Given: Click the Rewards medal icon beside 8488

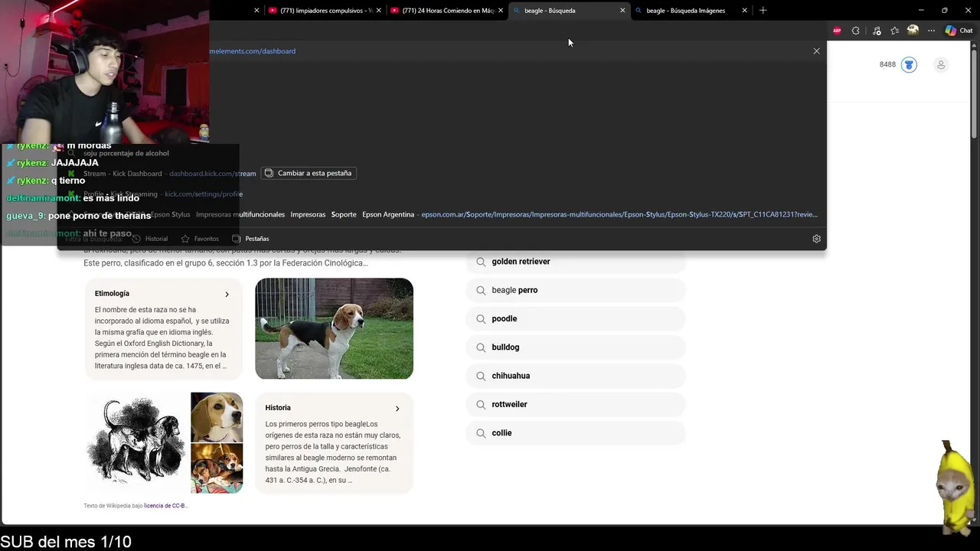Looking at the screenshot, I should coord(909,64).
